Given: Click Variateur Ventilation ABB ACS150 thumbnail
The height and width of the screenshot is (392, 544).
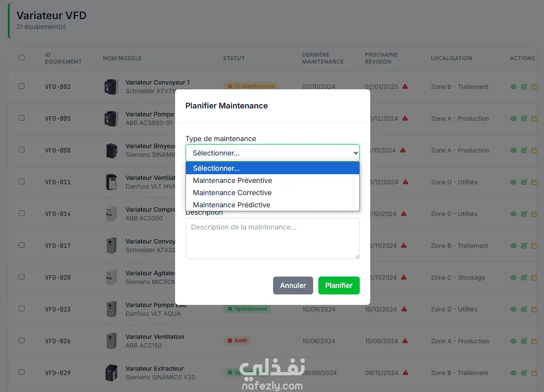Looking at the screenshot, I should [112, 341].
